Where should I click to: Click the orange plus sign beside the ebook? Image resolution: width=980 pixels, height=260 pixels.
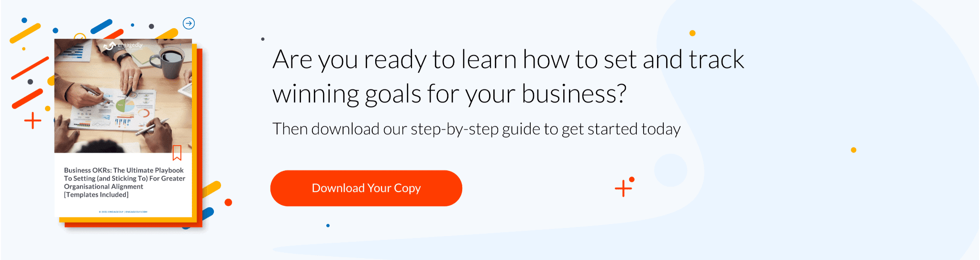33,121
